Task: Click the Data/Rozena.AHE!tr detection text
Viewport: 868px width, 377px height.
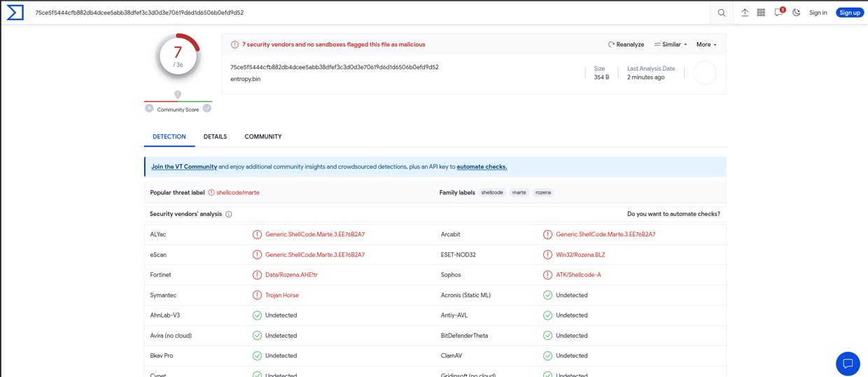Action: (291, 275)
